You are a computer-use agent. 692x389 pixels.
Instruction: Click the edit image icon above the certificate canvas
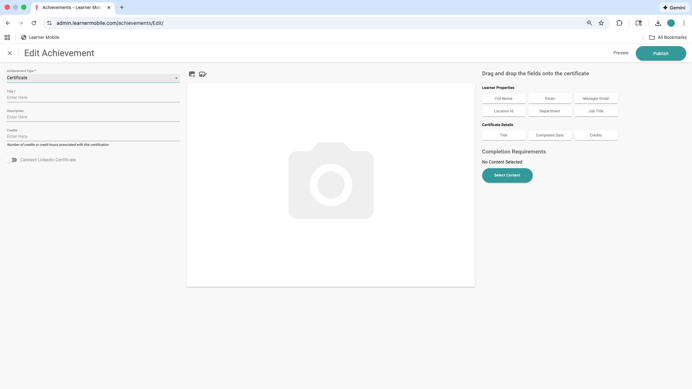point(203,74)
